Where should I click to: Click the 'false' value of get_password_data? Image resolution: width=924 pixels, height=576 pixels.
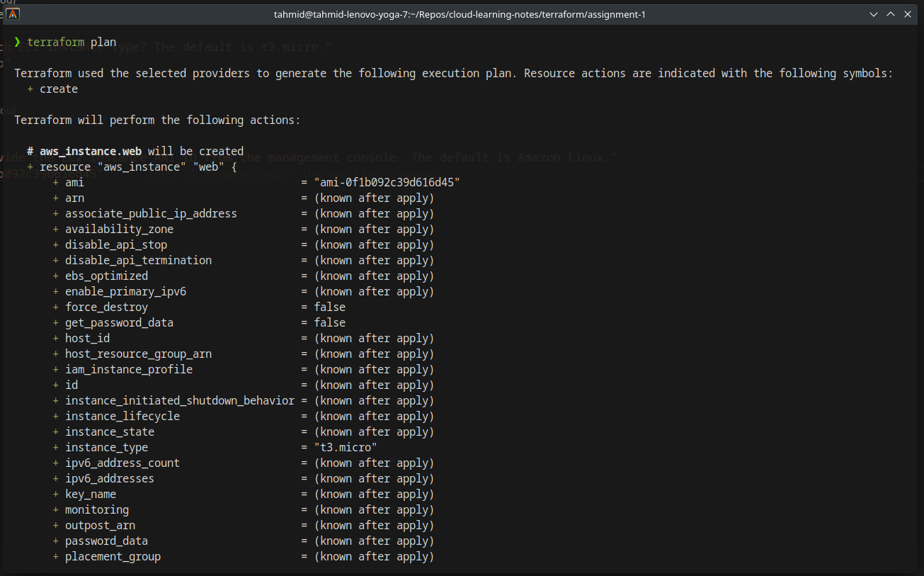pyautogui.click(x=330, y=323)
